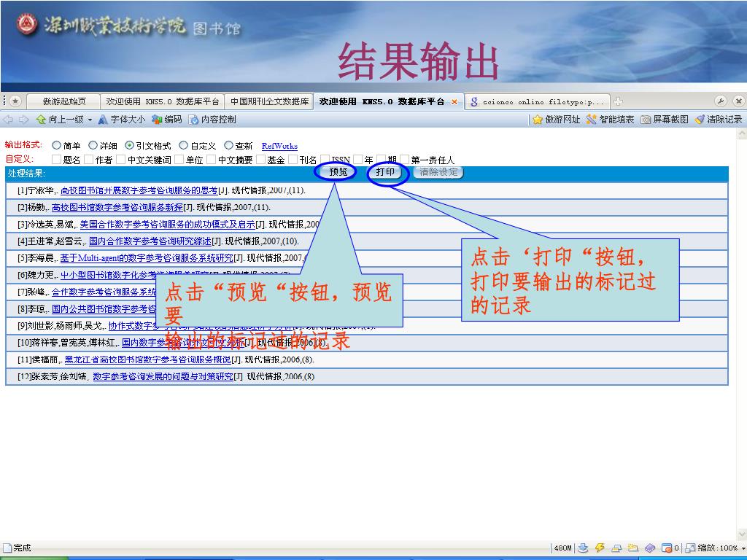Check the 中文摘要 checkbox
Viewport: 747px width, 560px height.
point(212,159)
